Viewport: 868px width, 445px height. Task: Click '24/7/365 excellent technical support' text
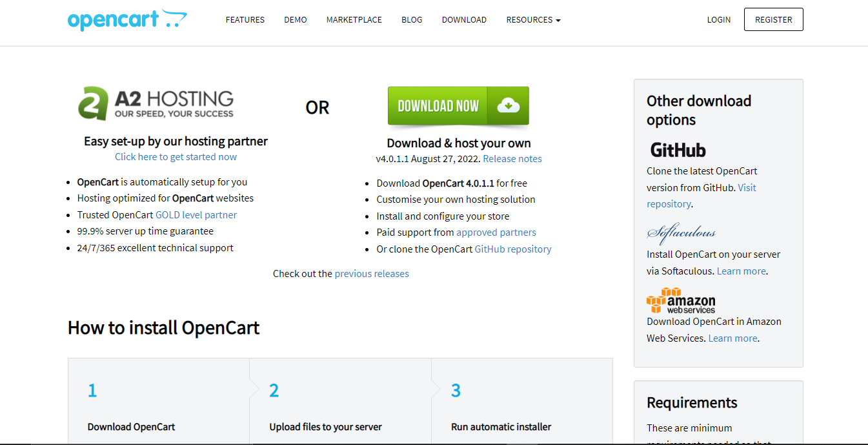click(156, 248)
